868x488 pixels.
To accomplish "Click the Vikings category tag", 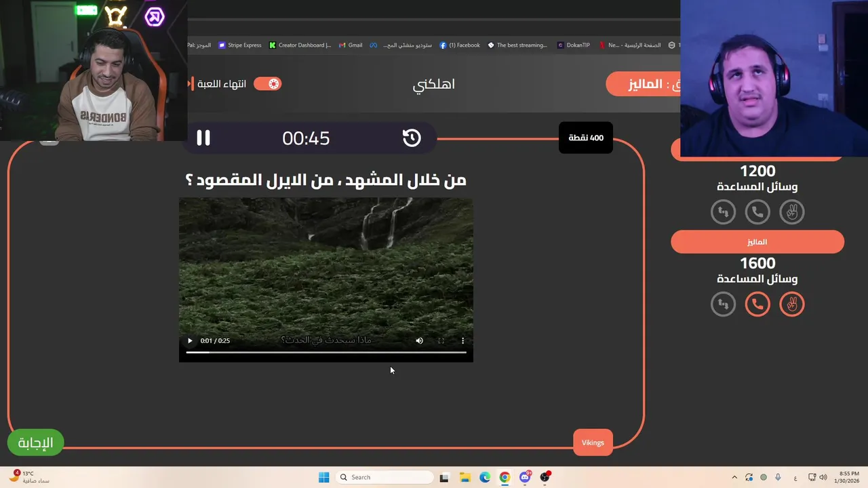I will tap(593, 443).
